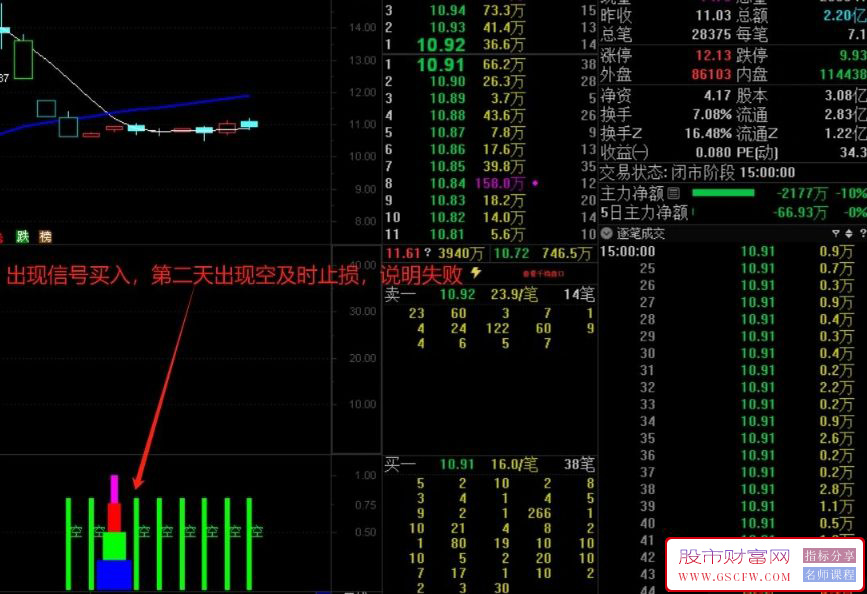Click the 榜 (ranking) badge icon
The height and width of the screenshot is (594, 867).
45,237
